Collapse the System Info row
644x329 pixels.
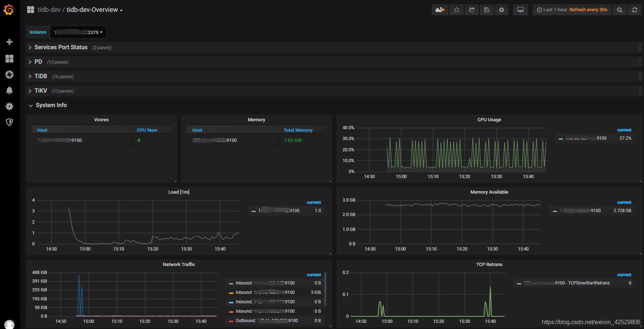click(x=51, y=105)
